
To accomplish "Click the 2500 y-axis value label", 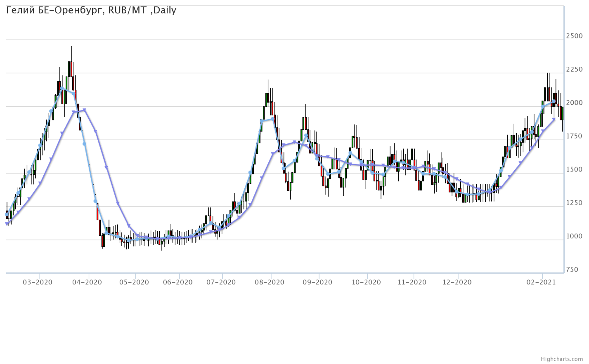I will coord(574,36).
